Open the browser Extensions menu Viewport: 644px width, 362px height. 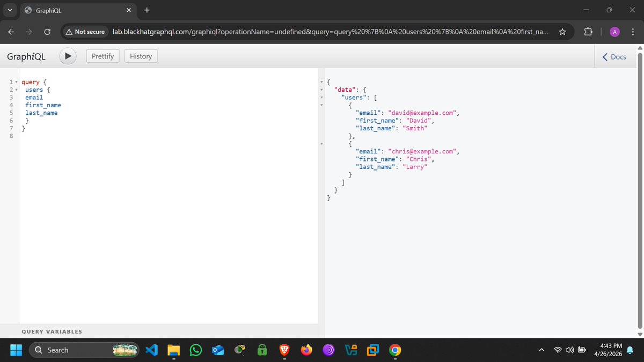[588, 32]
